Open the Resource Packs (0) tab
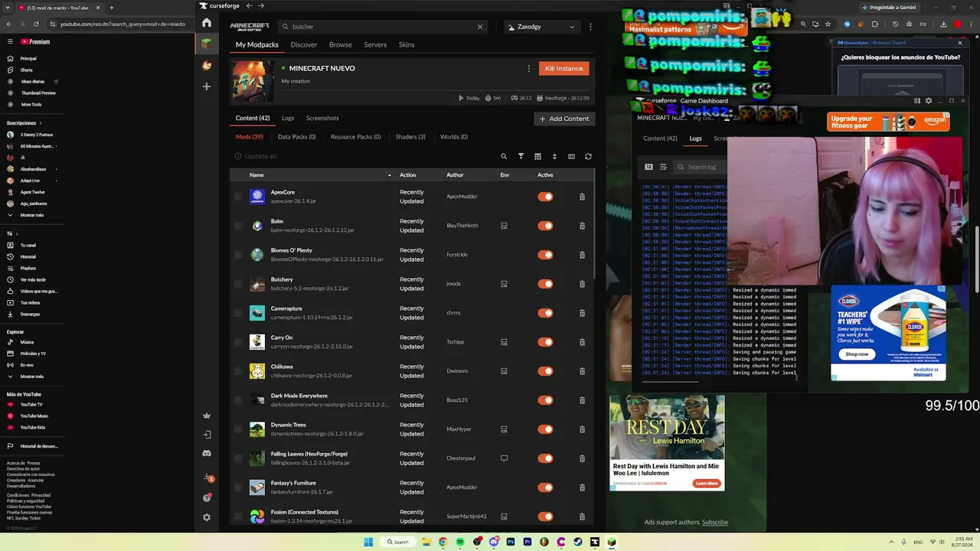The image size is (980, 551). point(355,137)
